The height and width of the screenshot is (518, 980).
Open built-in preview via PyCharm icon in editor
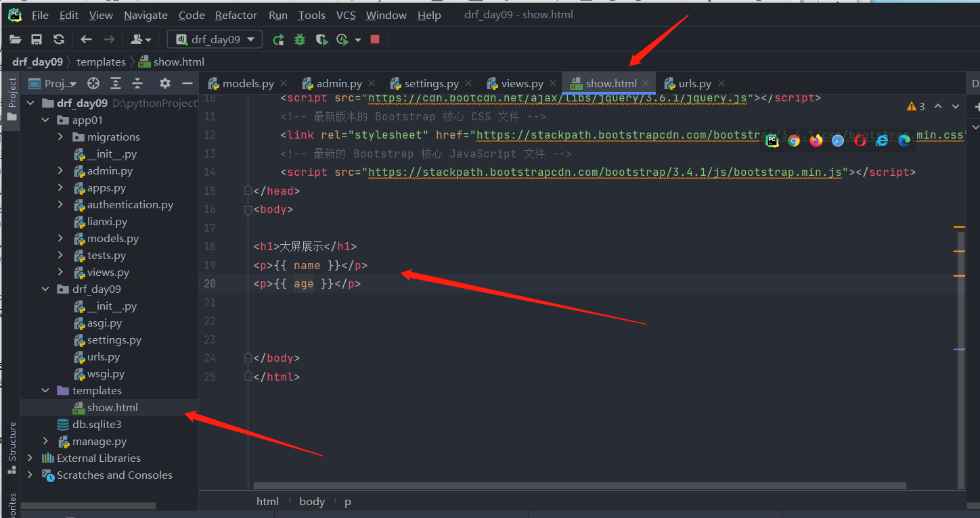[772, 141]
